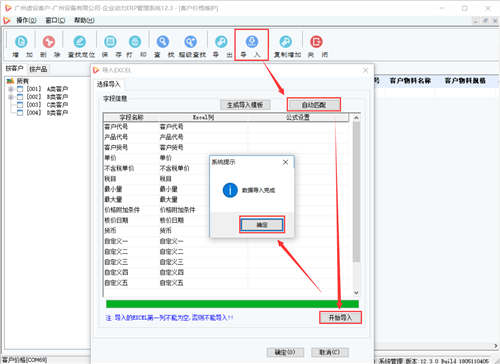
Task: Click the 生成导入模板 button
Action: click(245, 105)
